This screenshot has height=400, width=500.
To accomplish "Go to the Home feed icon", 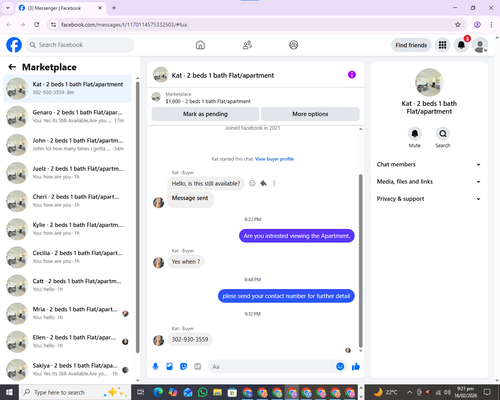I will tap(200, 45).
